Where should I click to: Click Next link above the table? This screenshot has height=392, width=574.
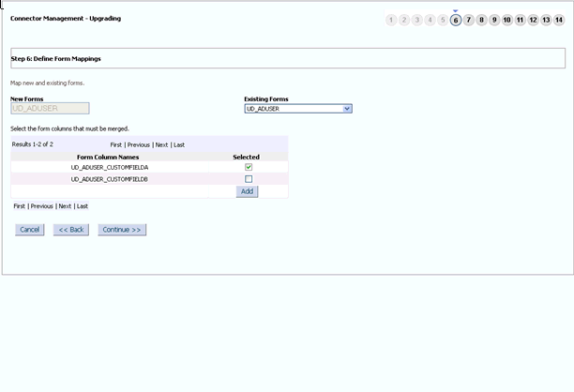click(161, 145)
